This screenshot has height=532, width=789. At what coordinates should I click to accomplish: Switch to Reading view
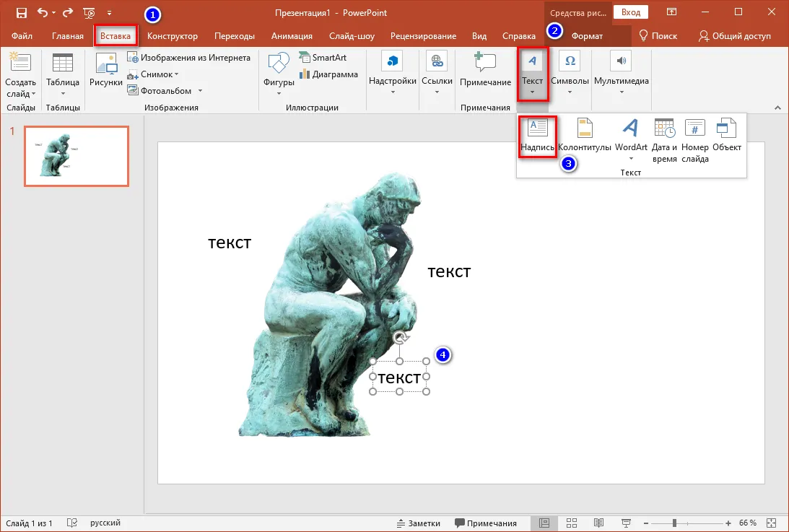tap(599, 523)
